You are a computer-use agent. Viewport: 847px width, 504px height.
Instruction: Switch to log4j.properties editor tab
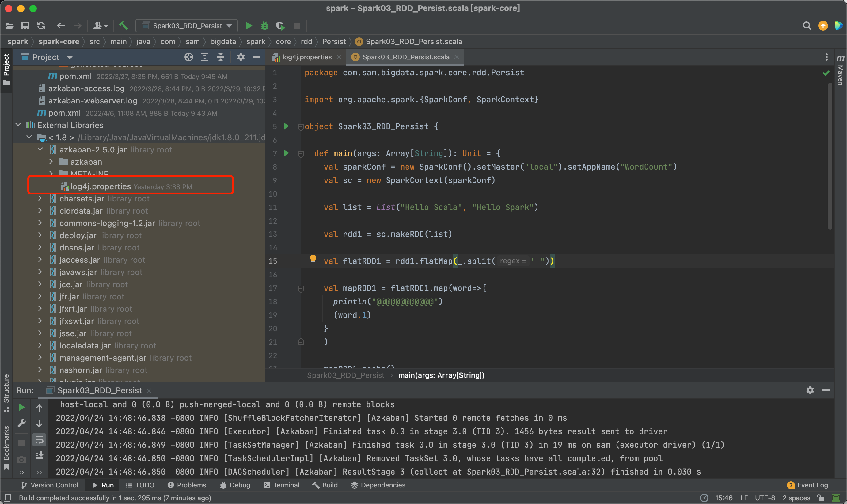tap(306, 57)
